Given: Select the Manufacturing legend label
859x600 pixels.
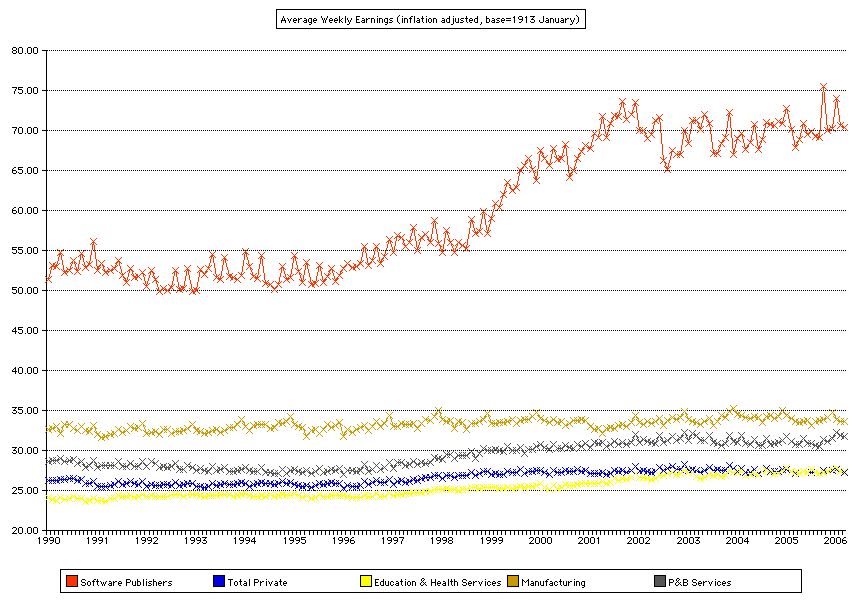Looking at the screenshot, I should (x=553, y=582).
